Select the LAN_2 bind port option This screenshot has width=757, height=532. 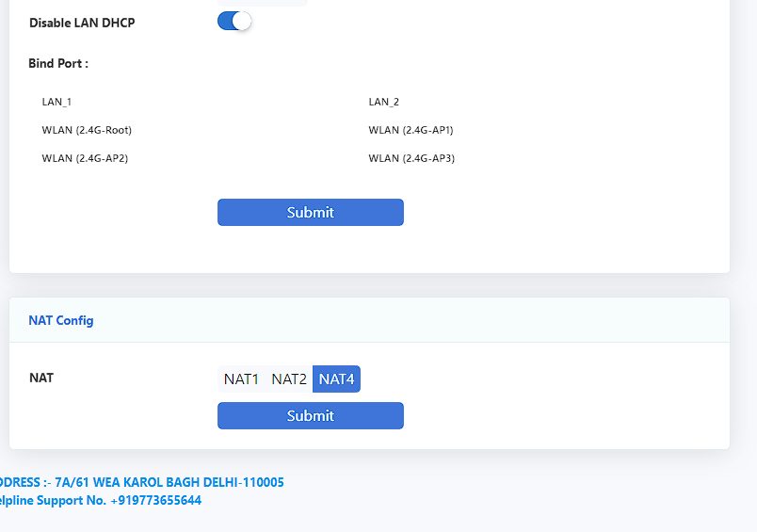(x=384, y=102)
